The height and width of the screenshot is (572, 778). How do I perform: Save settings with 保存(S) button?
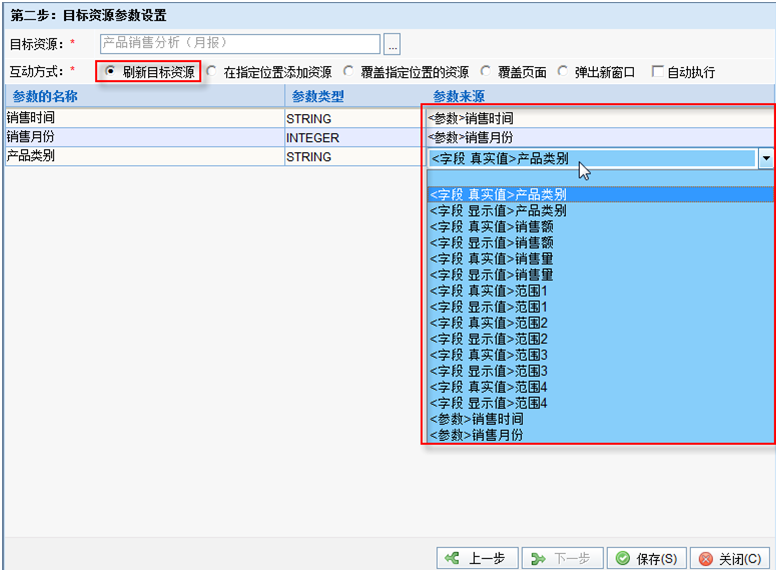point(647,559)
